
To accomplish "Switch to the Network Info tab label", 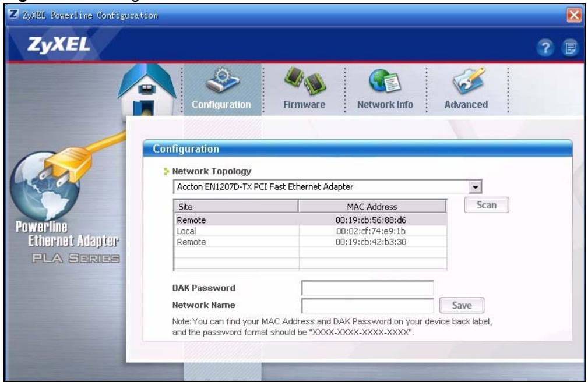I will click(x=385, y=105).
